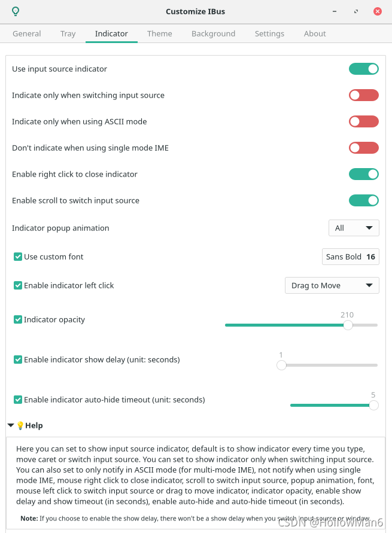Disable right click to close indicator

(364, 174)
